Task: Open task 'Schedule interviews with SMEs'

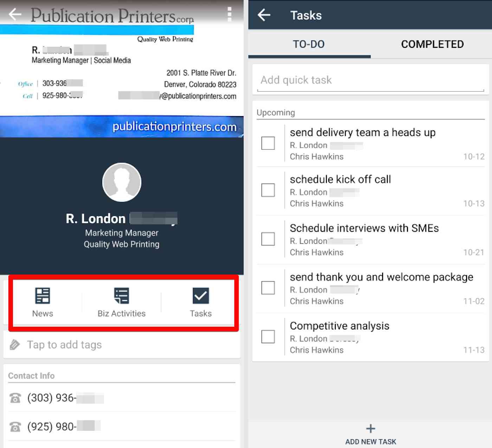Action: coord(364,228)
